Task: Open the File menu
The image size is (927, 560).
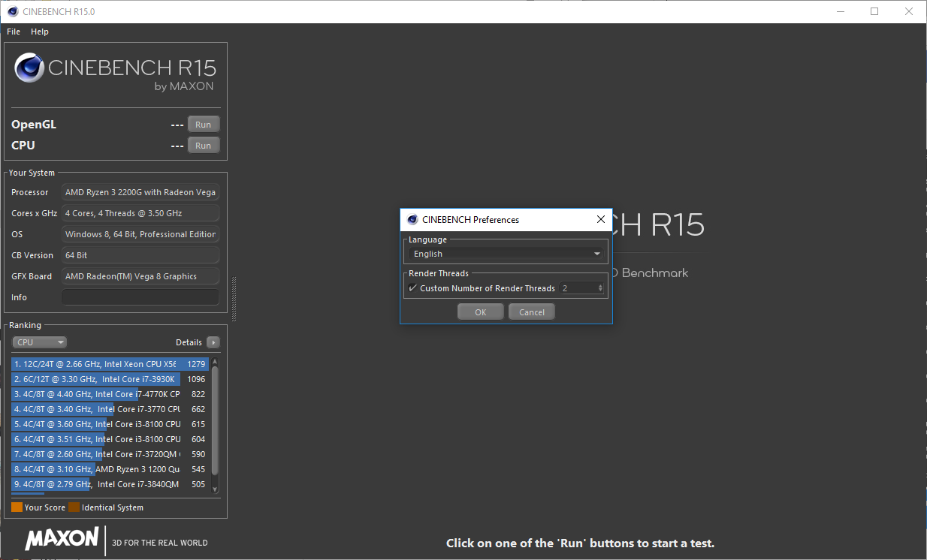Action: click(x=14, y=32)
